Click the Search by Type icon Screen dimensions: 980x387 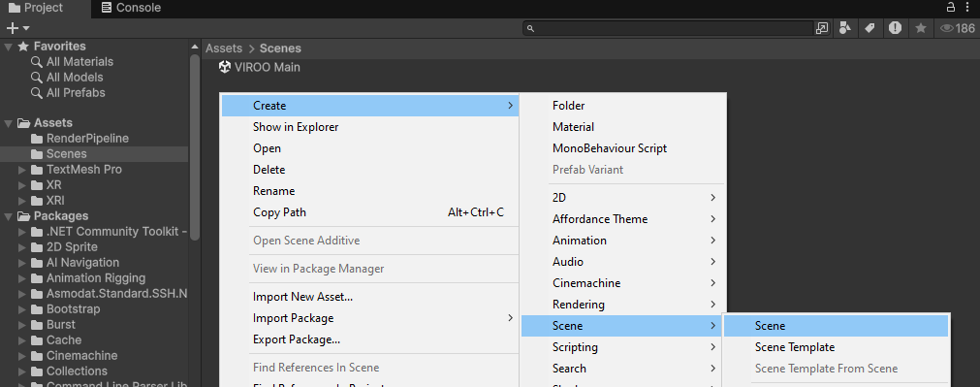pyautogui.click(x=845, y=28)
